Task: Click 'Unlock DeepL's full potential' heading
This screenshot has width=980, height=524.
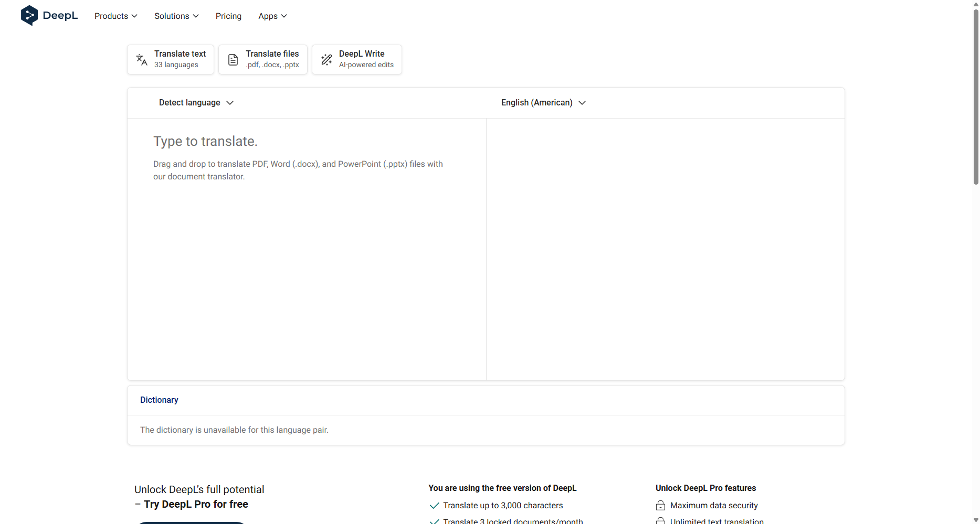Action: click(x=199, y=489)
